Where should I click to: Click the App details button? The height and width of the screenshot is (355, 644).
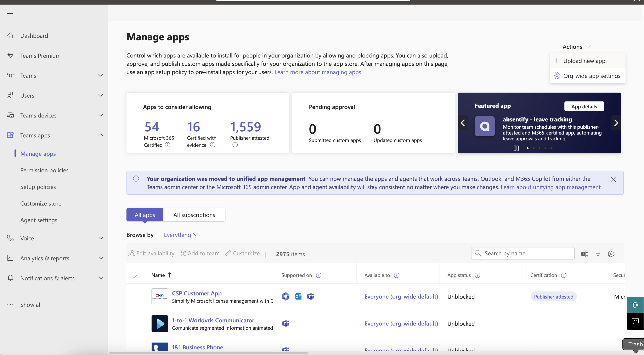(584, 106)
